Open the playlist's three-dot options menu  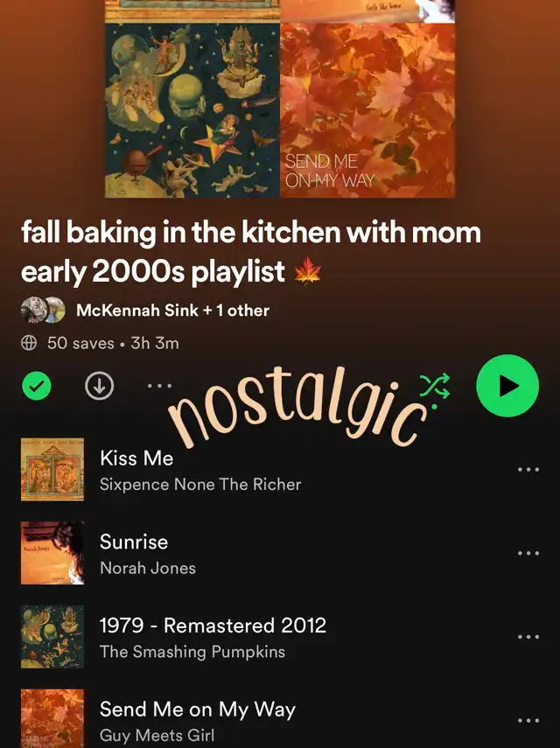click(160, 386)
